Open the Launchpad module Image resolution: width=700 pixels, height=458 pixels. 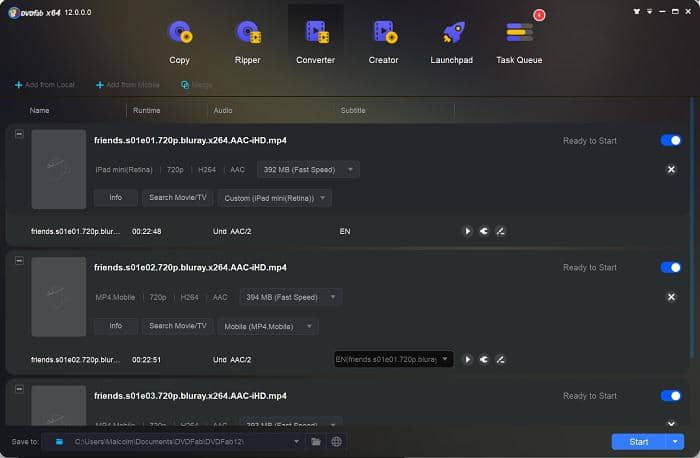pyautogui.click(x=451, y=43)
